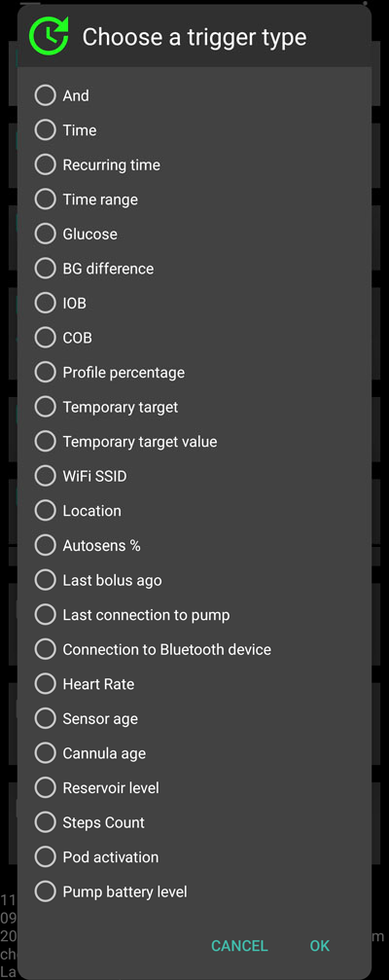Pick the Time range trigger
This screenshot has width=389, height=980.
coord(46,200)
